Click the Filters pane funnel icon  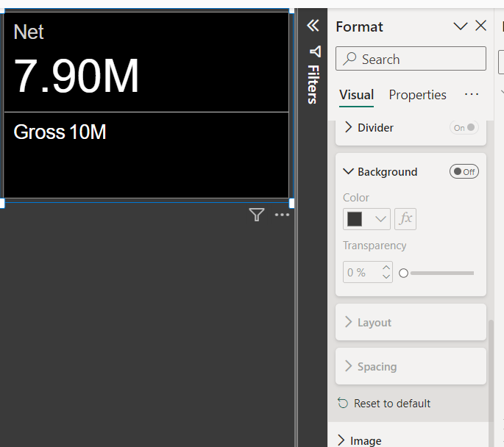coord(316,51)
